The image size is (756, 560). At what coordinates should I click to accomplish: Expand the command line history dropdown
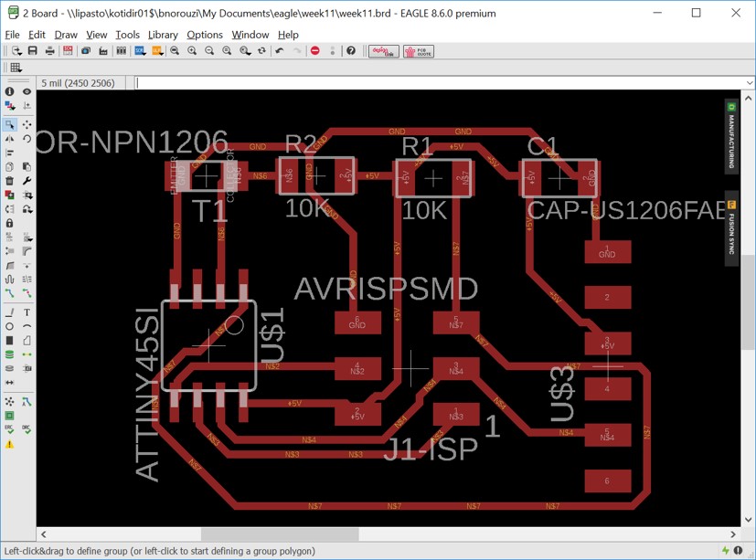(750, 83)
